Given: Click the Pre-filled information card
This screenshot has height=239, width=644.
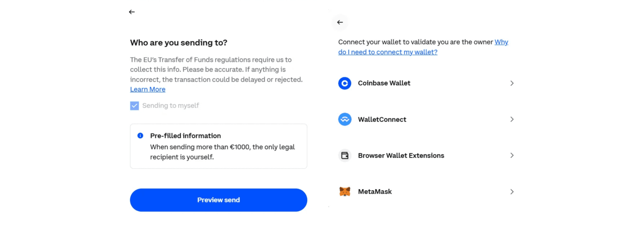Looking at the screenshot, I should pyautogui.click(x=218, y=146).
